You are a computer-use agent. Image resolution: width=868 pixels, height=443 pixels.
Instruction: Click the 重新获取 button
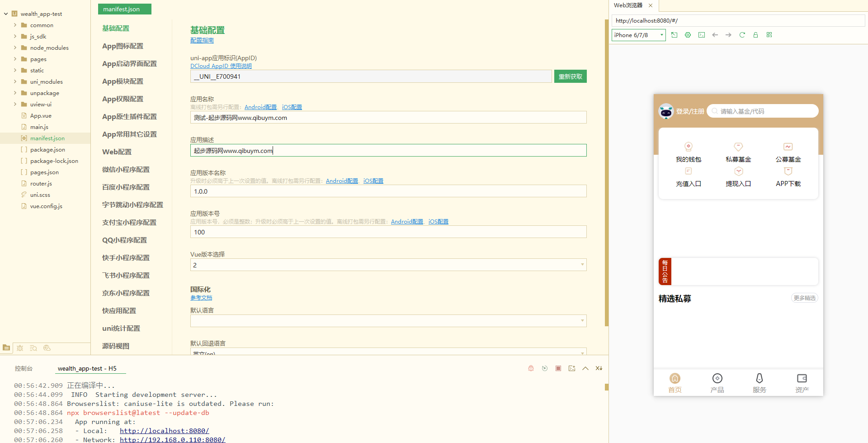click(570, 76)
